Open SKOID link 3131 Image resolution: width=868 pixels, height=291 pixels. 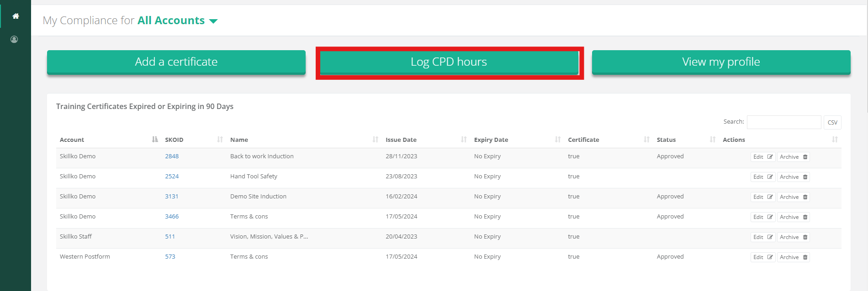pyautogui.click(x=172, y=197)
